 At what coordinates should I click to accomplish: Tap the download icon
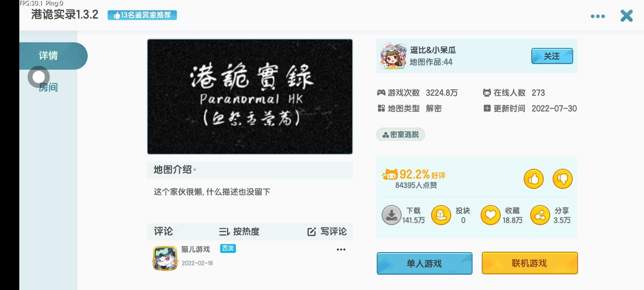tap(391, 215)
